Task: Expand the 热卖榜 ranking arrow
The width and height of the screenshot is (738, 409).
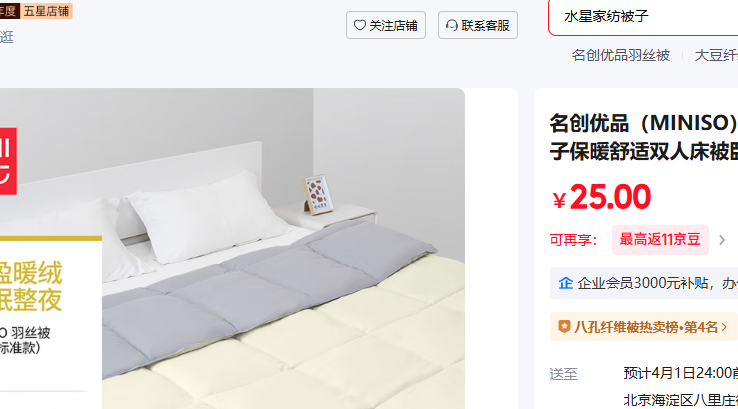Action: click(724, 327)
